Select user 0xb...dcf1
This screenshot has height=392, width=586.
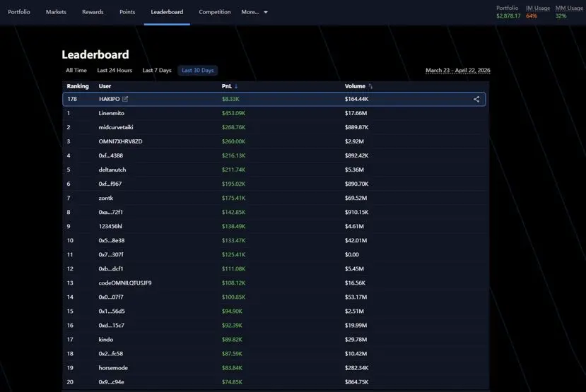point(110,269)
